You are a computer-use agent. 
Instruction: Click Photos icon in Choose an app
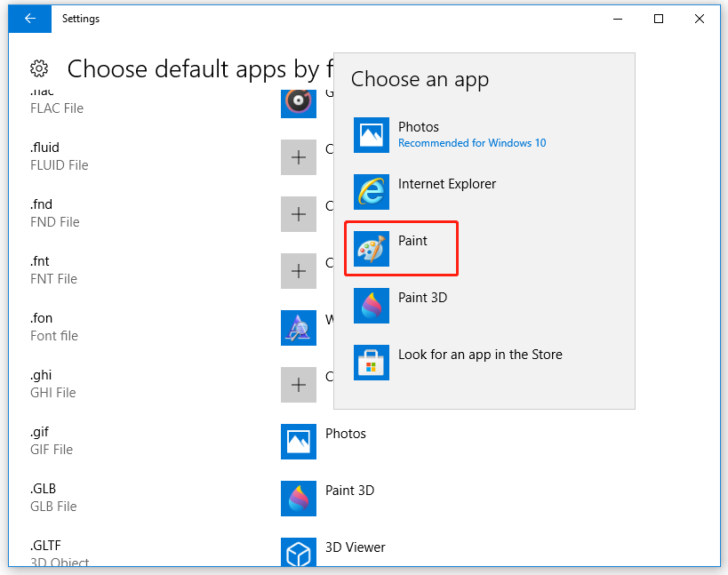(x=372, y=135)
